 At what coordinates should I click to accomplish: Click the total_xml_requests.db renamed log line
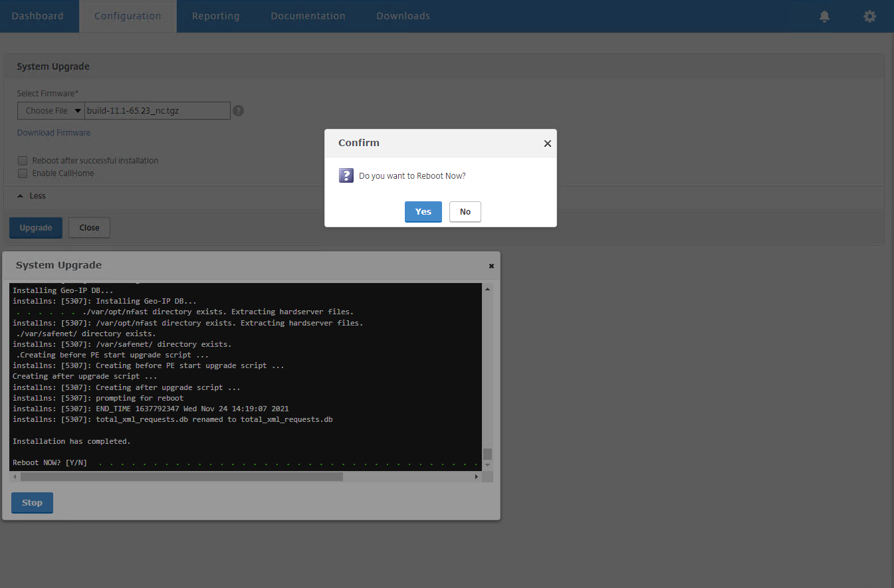point(173,419)
